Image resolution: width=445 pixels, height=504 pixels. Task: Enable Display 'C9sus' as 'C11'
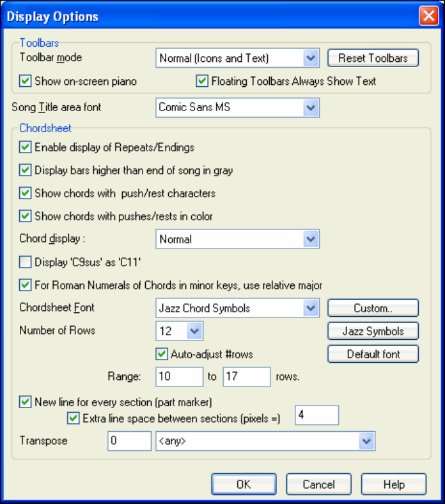pyautogui.click(x=26, y=262)
